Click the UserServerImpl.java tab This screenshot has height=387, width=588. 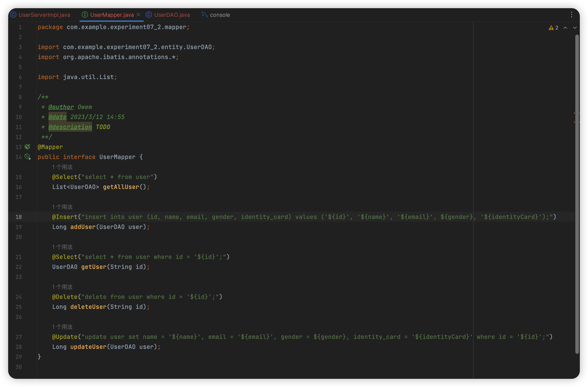pos(43,14)
